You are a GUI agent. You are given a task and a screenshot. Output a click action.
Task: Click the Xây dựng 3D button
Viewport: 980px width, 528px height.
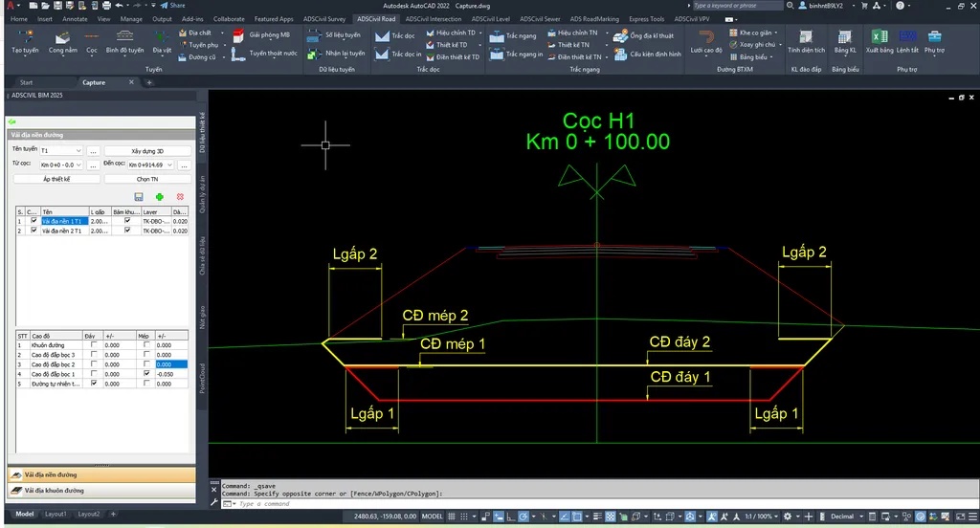[147, 150]
